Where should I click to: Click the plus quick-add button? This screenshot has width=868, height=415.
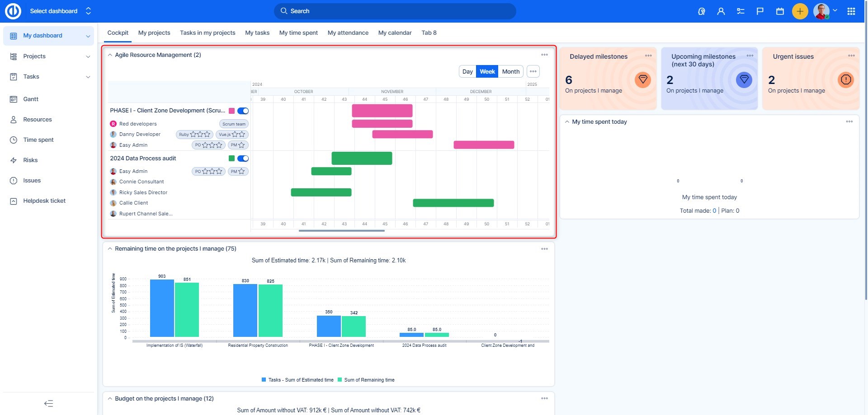pyautogui.click(x=800, y=11)
